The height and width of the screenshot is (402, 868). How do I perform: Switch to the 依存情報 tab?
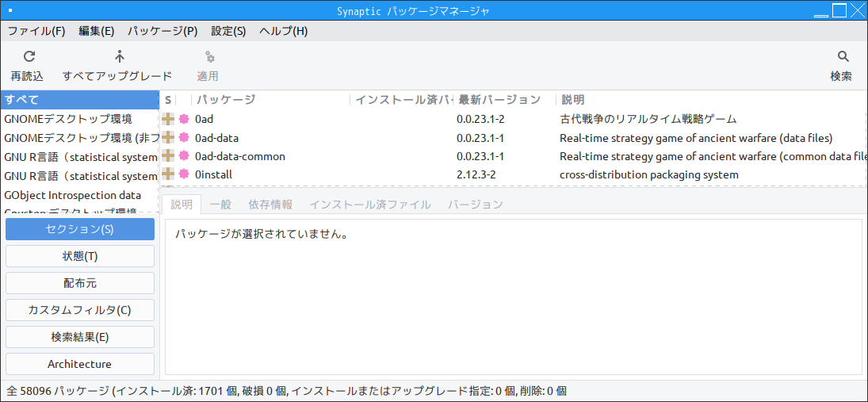click(x=270, y=205)
